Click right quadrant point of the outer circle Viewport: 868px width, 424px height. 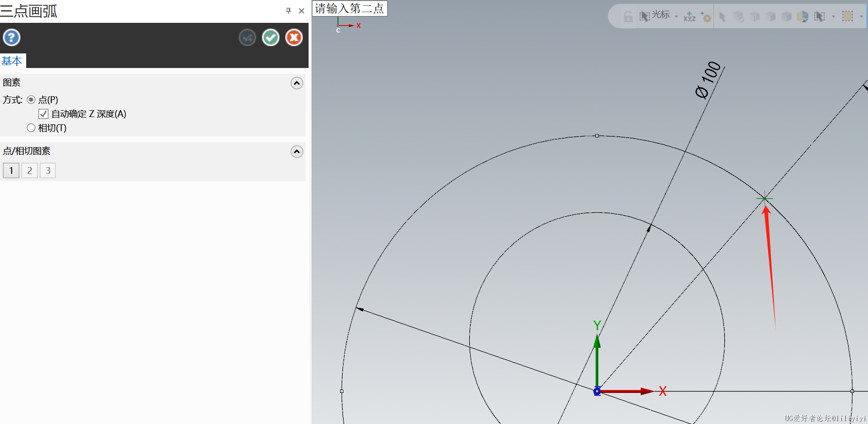pos(852,391)
